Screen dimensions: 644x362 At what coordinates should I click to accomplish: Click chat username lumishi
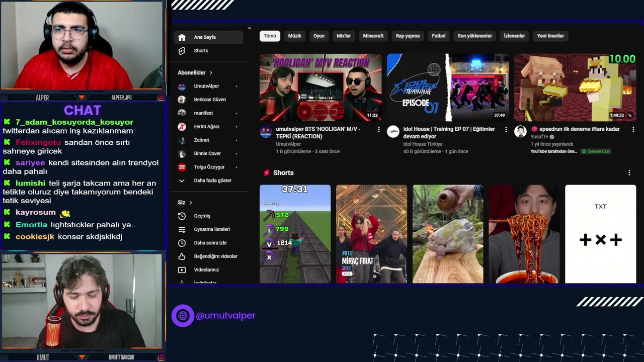pos(30,184)
